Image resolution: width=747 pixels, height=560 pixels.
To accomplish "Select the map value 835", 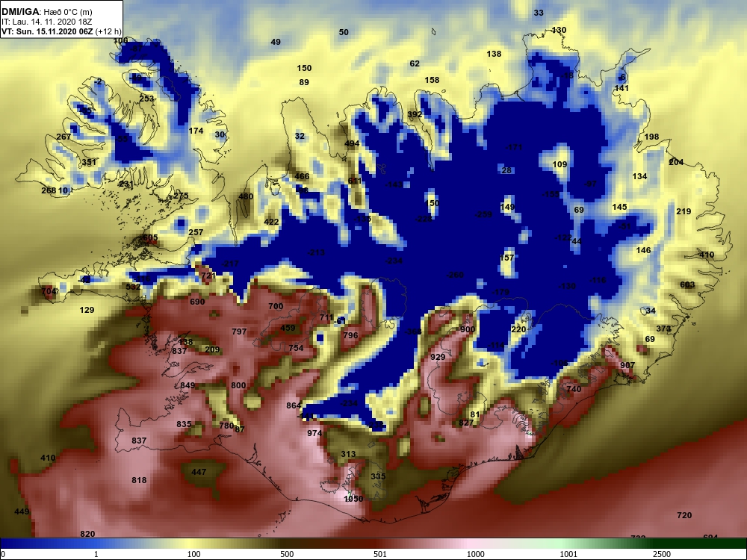I will [184, 424].
